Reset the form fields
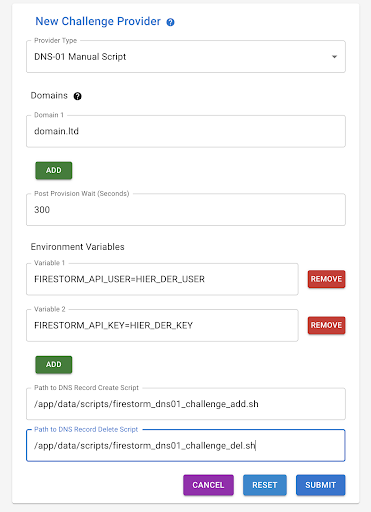 (x=265, y=485)
